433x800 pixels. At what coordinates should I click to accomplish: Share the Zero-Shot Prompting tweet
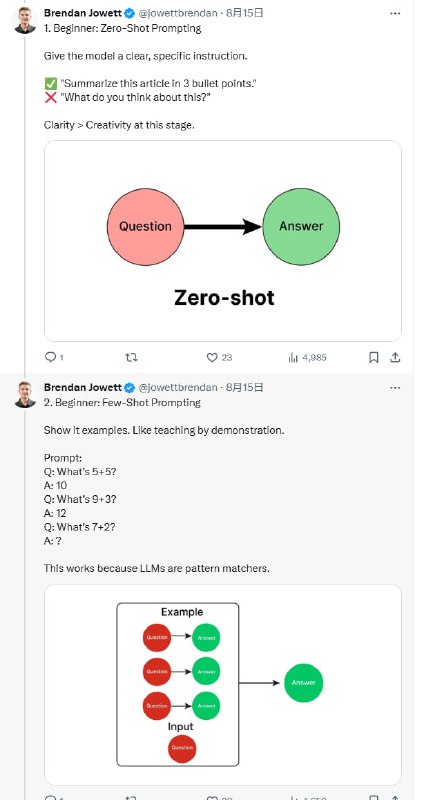click(395, 358)
